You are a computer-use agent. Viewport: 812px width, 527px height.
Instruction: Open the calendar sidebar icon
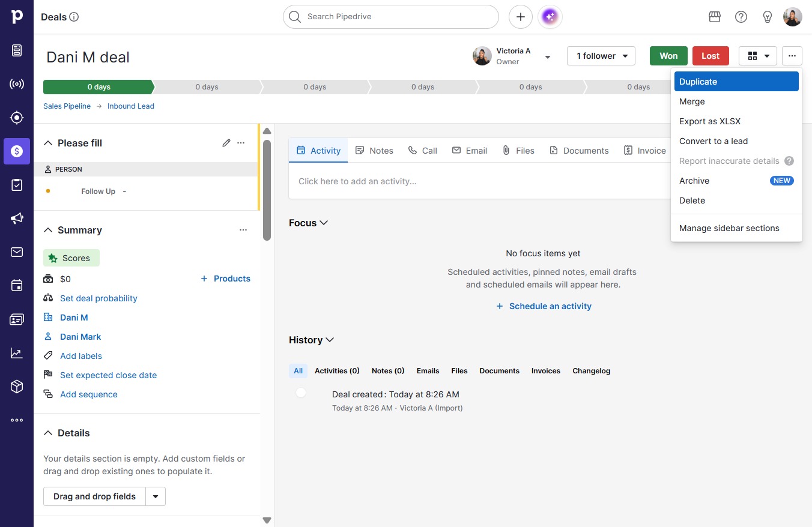point(17,286)
